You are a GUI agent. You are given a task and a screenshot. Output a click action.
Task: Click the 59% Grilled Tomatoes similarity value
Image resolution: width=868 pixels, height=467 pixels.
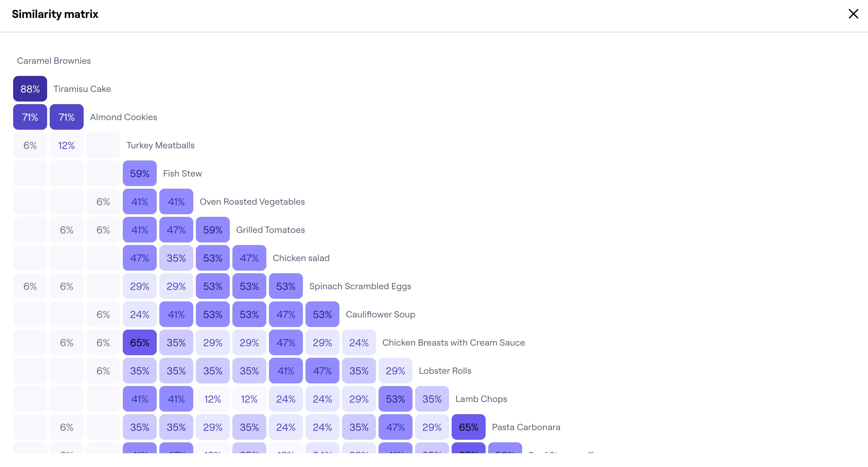point(212,229)
